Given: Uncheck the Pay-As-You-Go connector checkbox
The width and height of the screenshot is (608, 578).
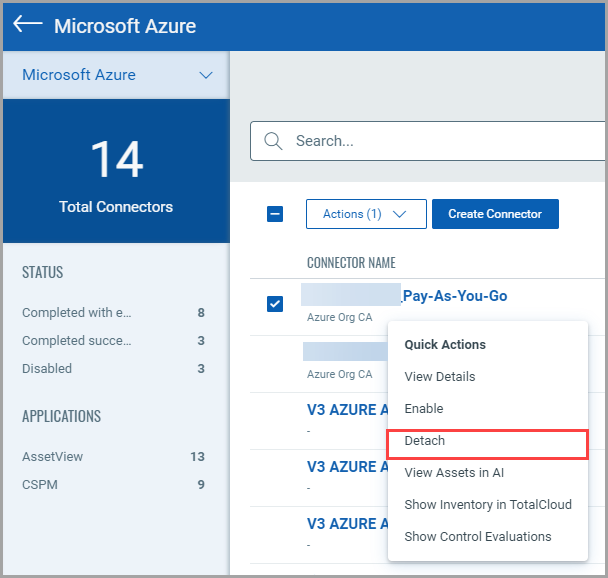Looking at the screenshot, I should coord(275,304).
